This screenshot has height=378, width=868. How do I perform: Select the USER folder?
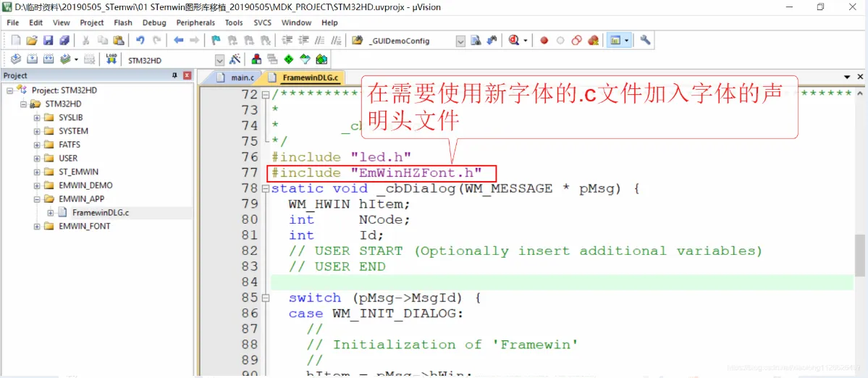tap(67, 159)
